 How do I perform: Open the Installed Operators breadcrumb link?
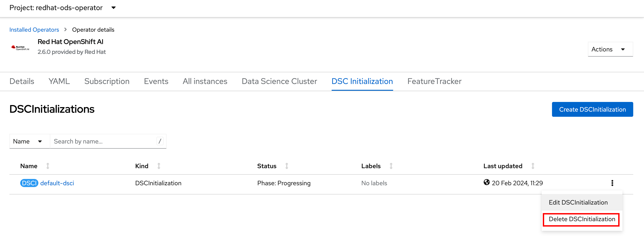click(x=34, y=29)
